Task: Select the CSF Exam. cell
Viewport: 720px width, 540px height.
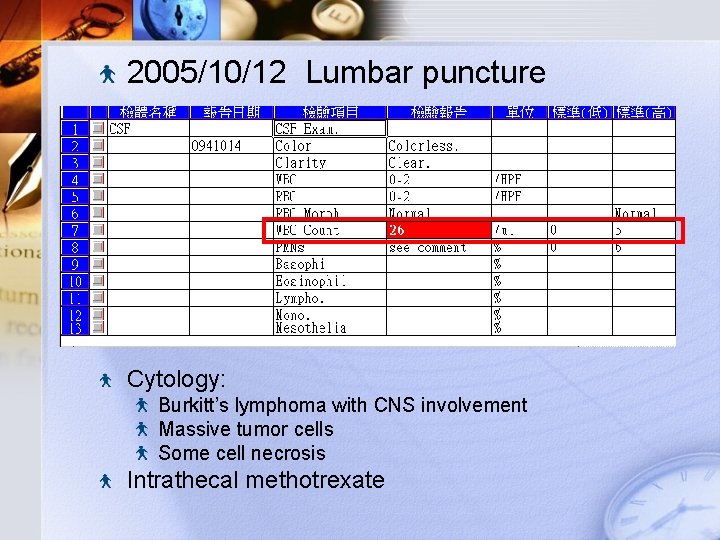Action: (330, 129)
